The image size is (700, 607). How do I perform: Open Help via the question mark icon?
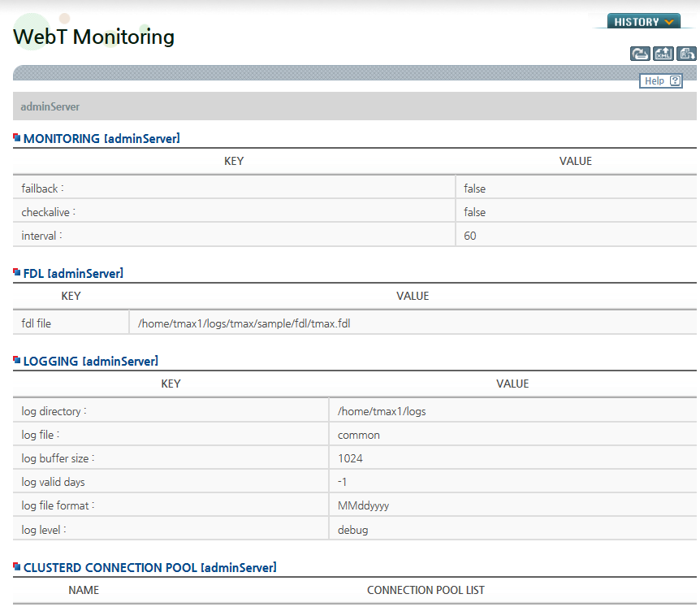675,80
